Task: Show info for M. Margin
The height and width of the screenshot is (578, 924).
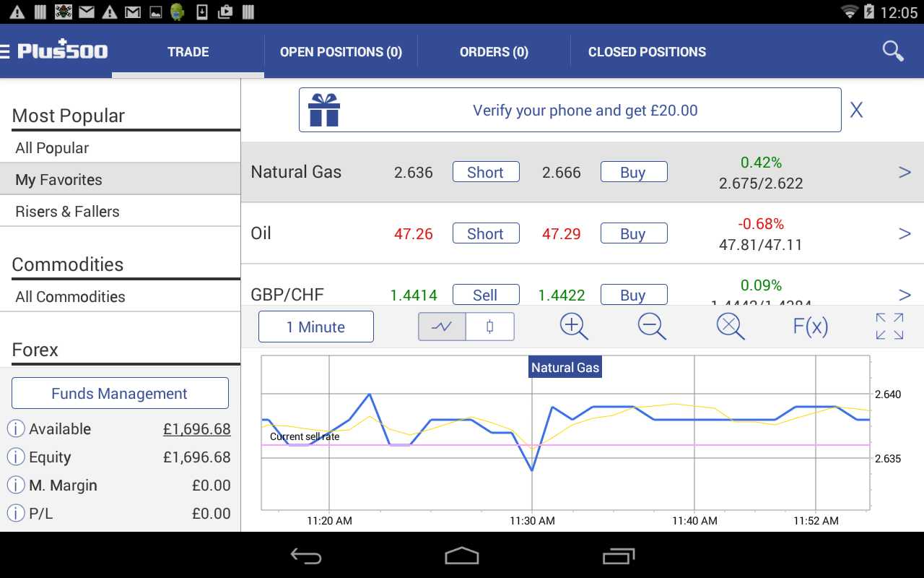Action: (16, 485)
